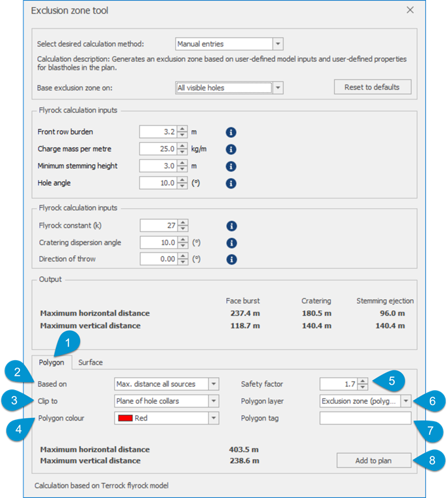Image resolution: width=448 pixels, height=498 pixels.
Task: Open Based on dropdown Max. distance all sources
Action: (x=214, y=384)
